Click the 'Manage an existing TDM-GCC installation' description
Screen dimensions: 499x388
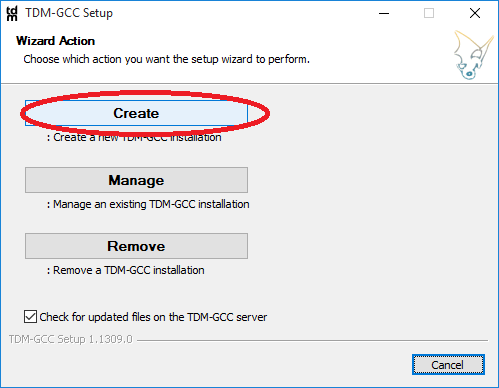148,204
